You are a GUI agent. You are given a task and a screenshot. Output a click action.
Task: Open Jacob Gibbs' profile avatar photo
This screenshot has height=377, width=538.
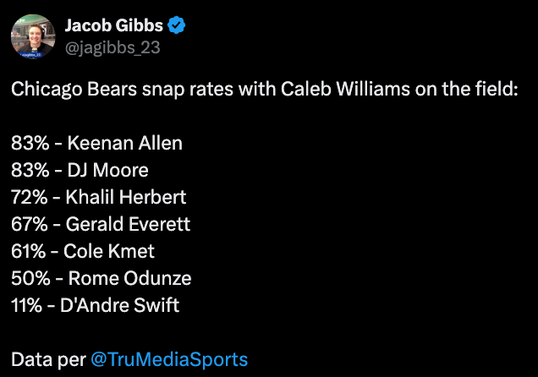pyautogui.click(x=33, y=36)
